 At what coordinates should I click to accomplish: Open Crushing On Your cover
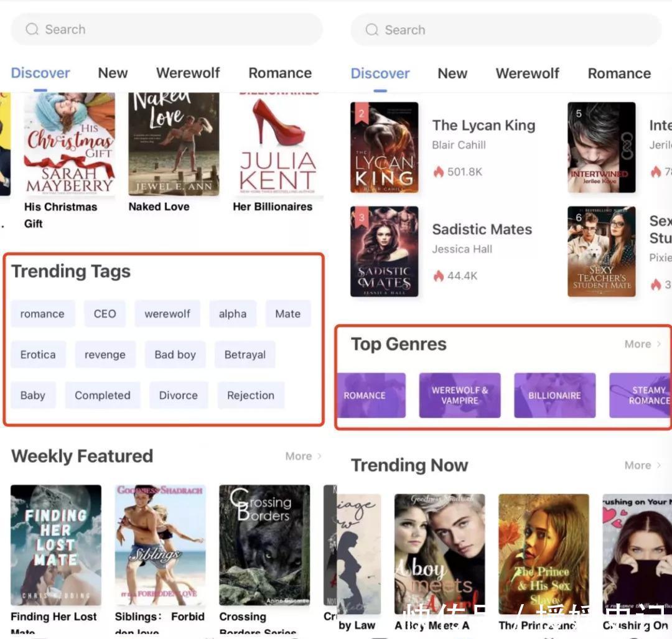(637, 554)
